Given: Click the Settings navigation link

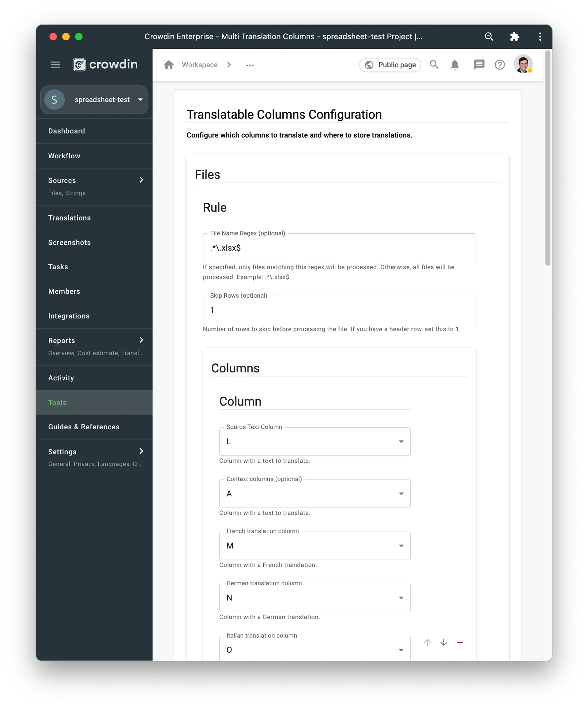Looking at the screenshot, I should click(62, 451).
